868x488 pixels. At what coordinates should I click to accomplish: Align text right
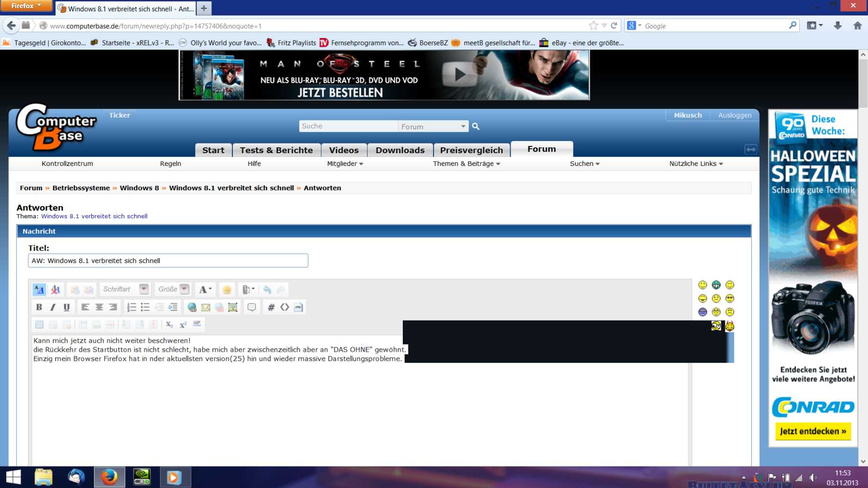tap(113, 307)
